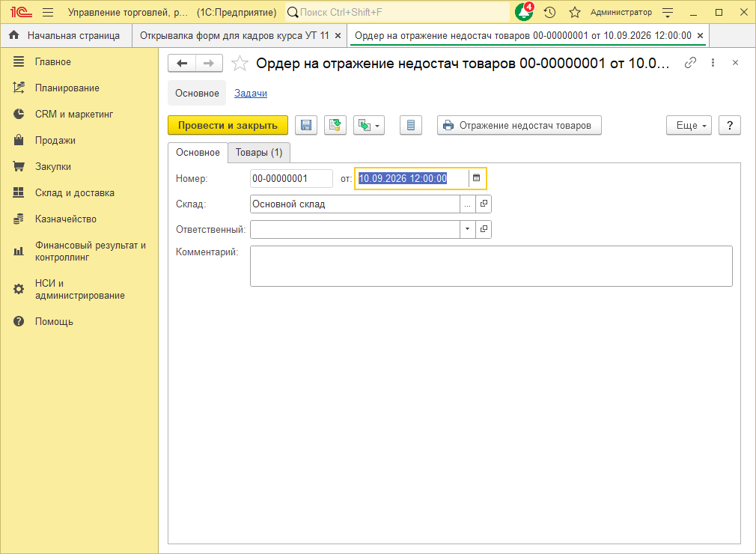The image size is (756, 554).
Task: Expand the create-based-on dropdown button
Action: click(369, 125)
